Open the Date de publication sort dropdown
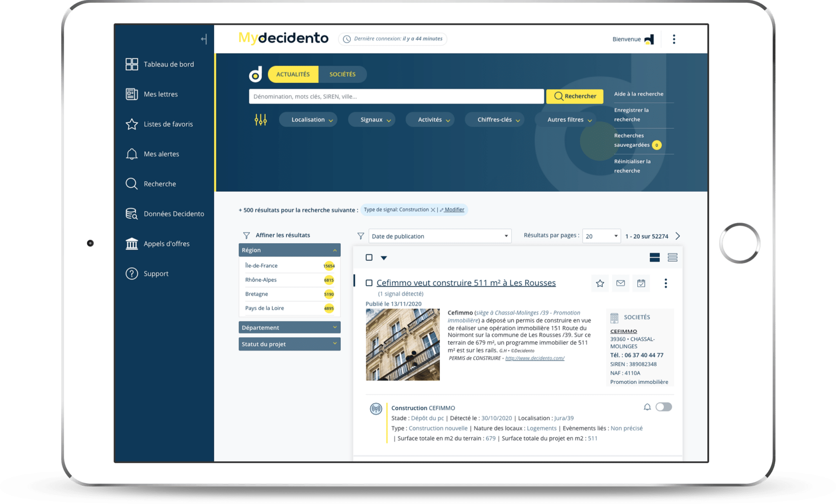 coord(440,236)
